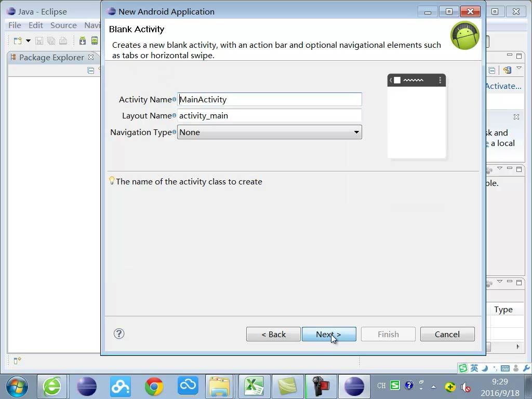
Task: Dismiss the local task hint with the X icon
Action: coord(516,117)
